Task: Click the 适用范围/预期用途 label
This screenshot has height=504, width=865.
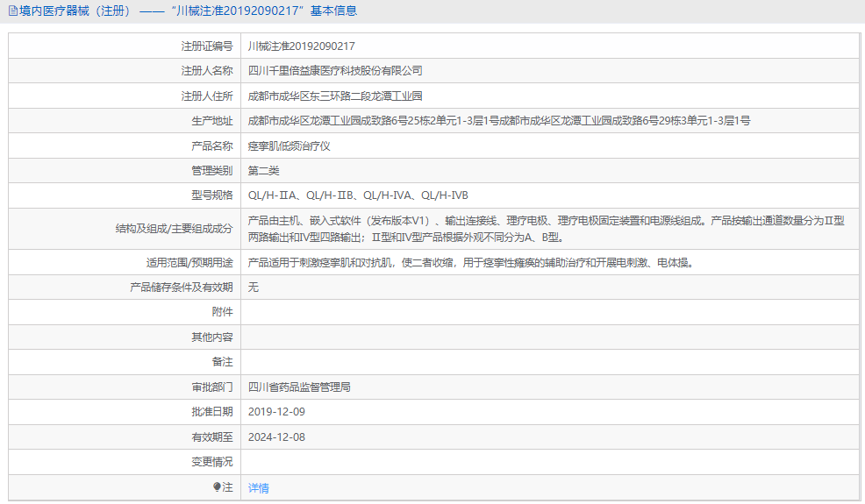Action: (x=189, y=263)
